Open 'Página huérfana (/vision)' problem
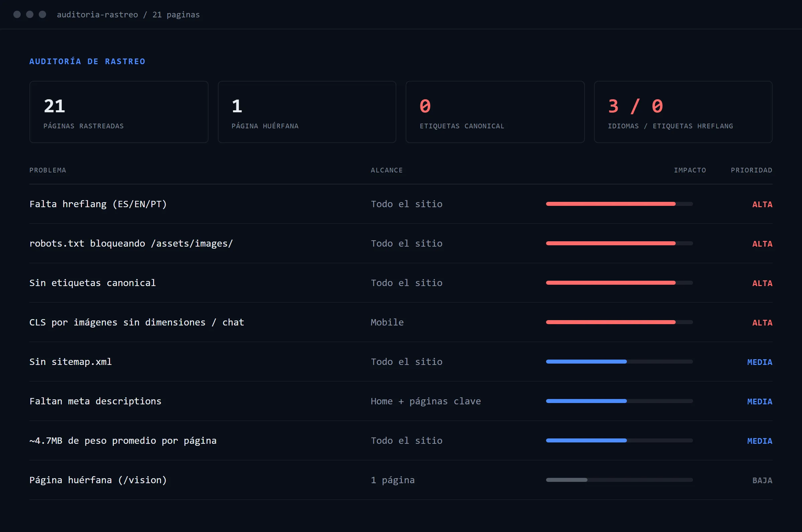The width and height of the screenshot is (802, 532). (x=98, y=480)
